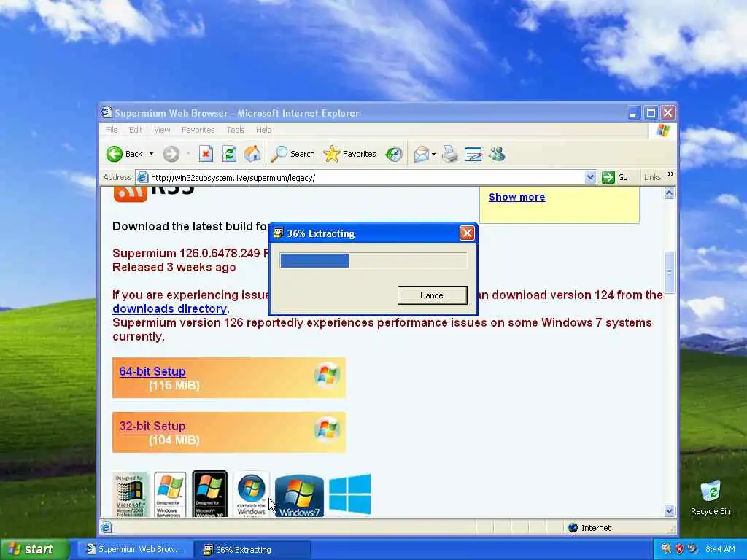This screenshot has width=747, height=560.
Task: Go back with the IE Back button
Action: click(125, 154)
